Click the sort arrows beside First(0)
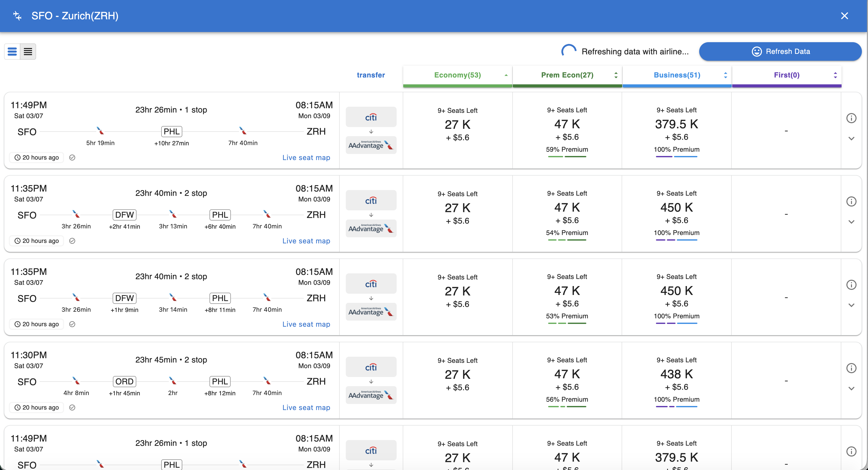This screenshot has width=868, height=470. click(x=835, y=75)
